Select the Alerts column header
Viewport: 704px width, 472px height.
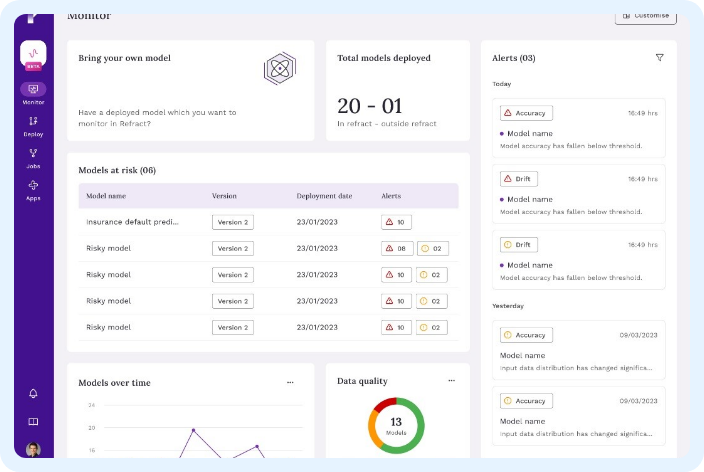point(391,196)
